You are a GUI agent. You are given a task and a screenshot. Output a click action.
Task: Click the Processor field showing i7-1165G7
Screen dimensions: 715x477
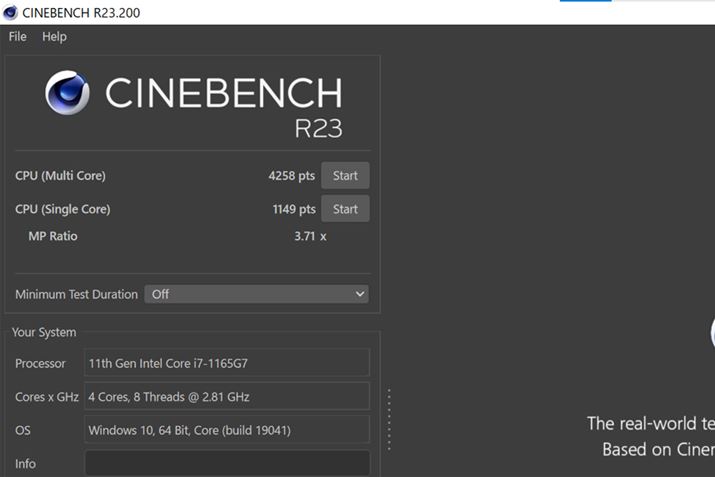[227, 363]
